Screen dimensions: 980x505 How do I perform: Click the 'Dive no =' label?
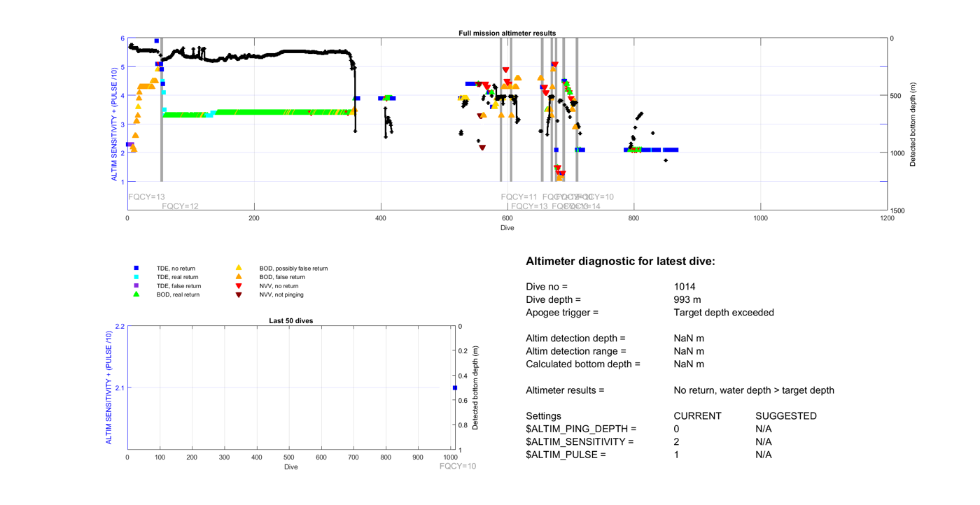547,287
